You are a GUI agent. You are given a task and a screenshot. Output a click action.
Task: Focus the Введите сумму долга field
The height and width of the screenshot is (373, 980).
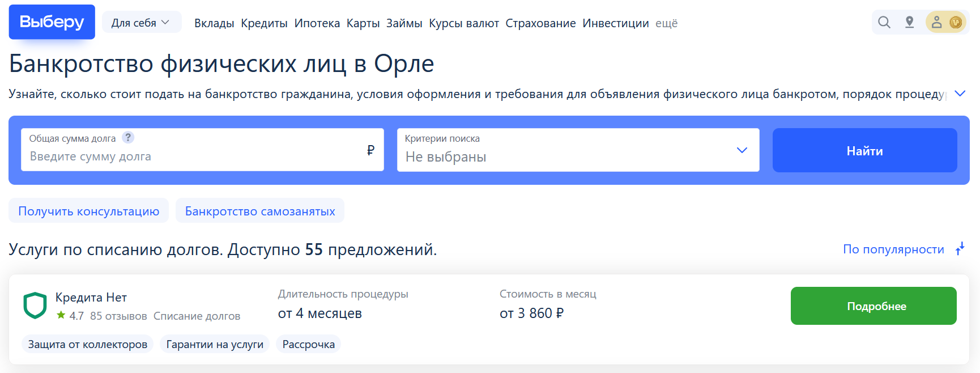coord(202,150)
